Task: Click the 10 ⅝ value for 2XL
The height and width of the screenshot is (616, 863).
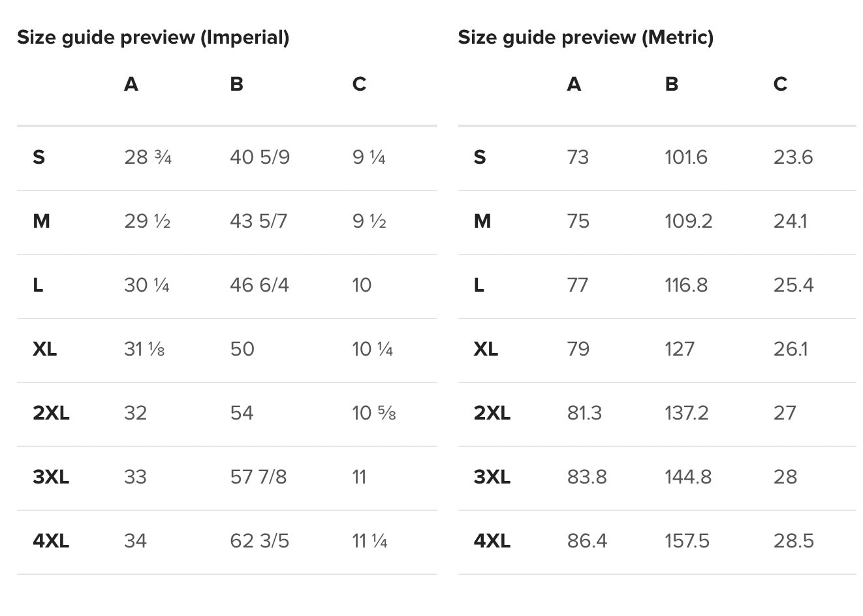Action: (373, 413)
